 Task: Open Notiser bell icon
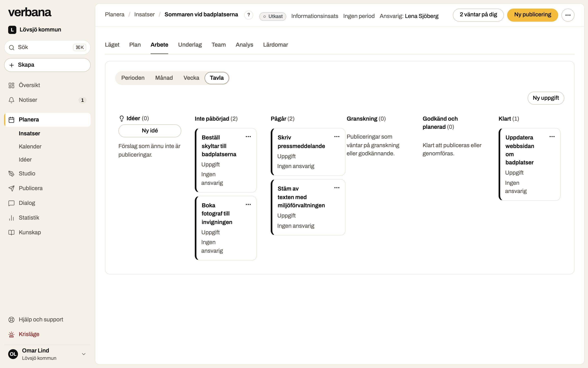point(11,100)
